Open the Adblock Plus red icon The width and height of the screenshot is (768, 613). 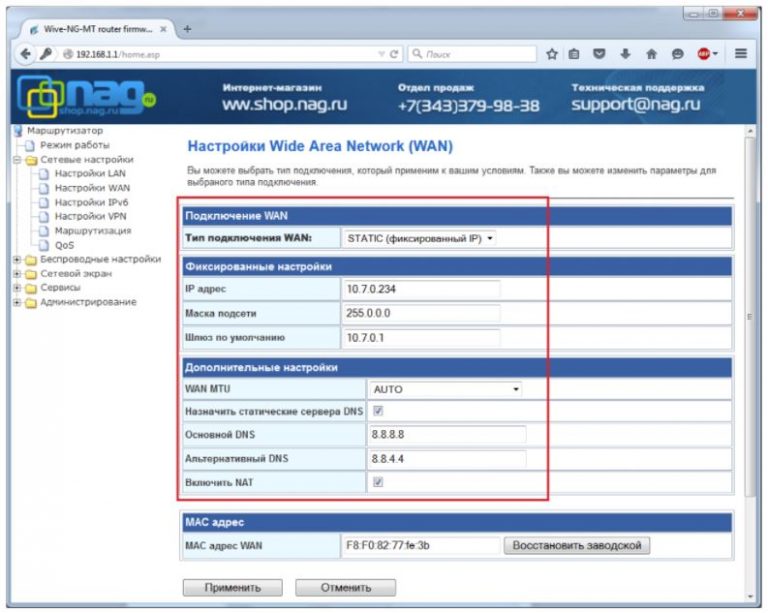click(704, 54)
